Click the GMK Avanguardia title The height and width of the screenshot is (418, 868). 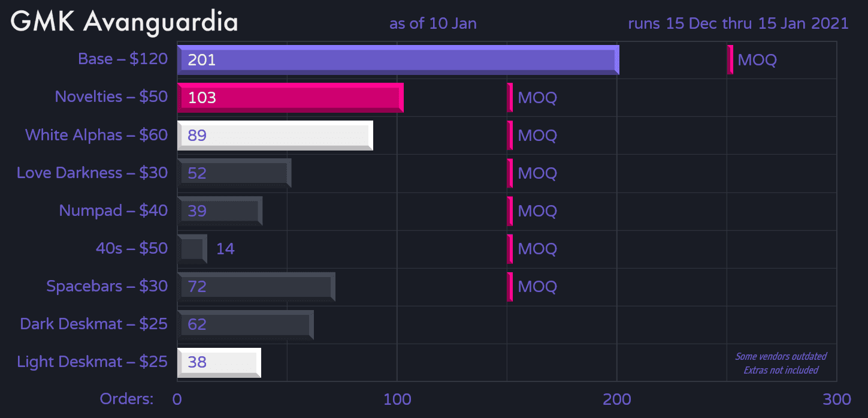[125, 22]
